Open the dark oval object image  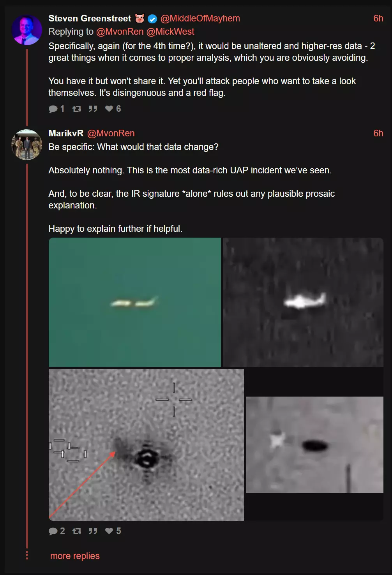click(315, 445)
